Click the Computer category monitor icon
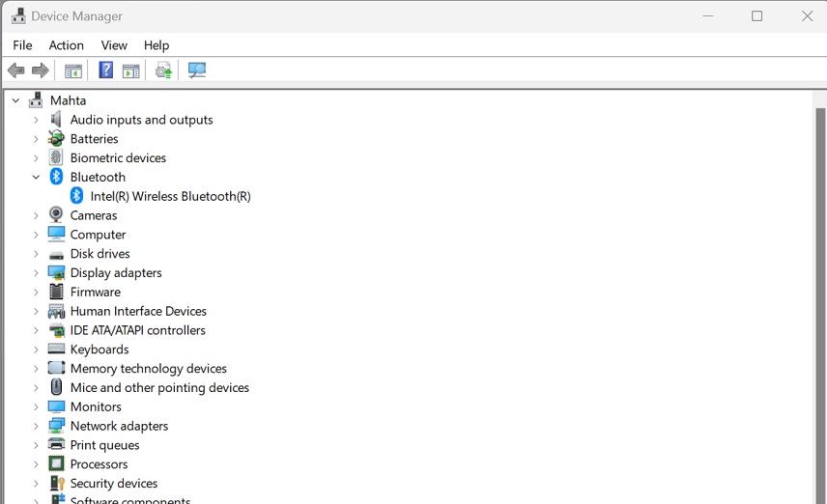The image size is (827, 504). 56,234
